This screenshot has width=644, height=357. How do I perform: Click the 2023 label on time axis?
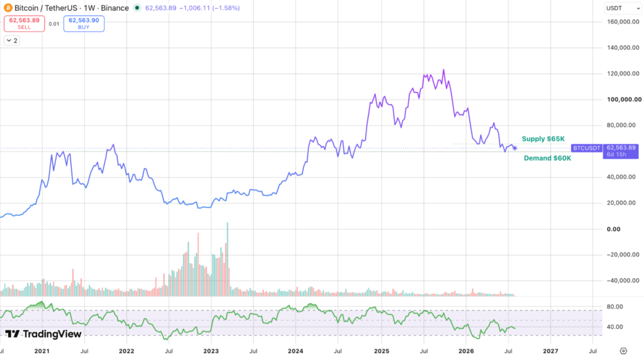tap(211, 351)
